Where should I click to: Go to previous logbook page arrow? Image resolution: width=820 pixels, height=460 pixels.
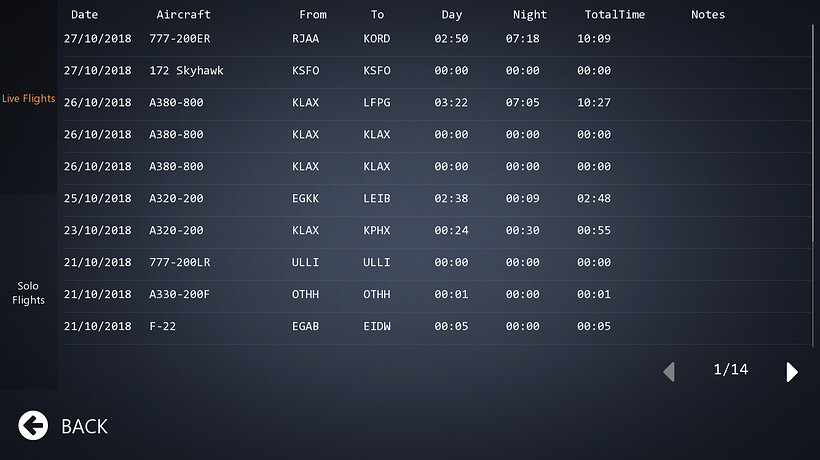coord(669,372)
